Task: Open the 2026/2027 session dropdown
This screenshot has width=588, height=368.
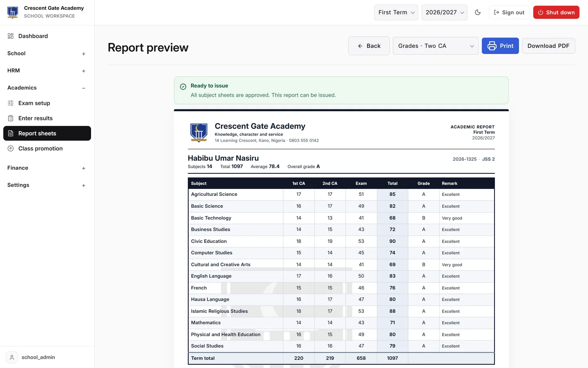Action: [x=444, y=12]
